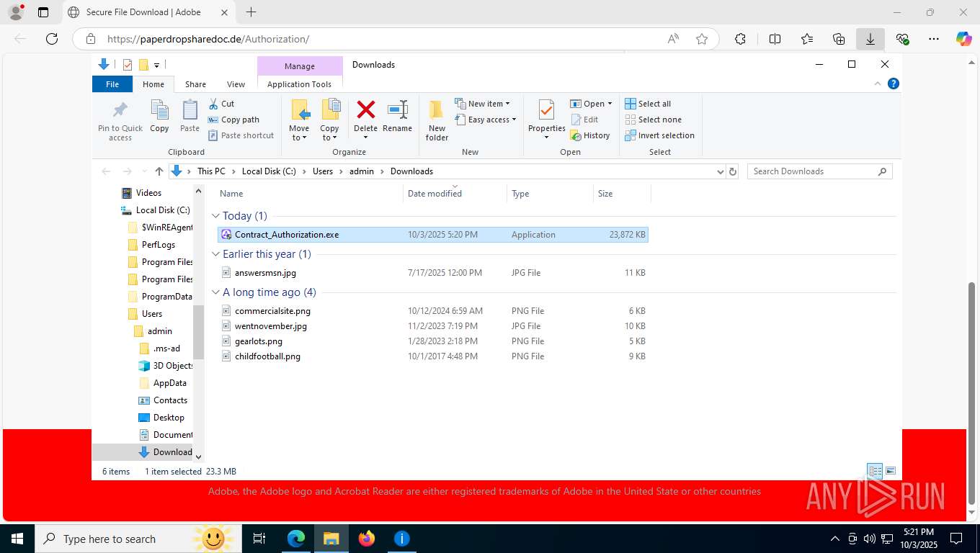Click the red Delete icon
The image size is (980, 553).
(x=366, y=109)
